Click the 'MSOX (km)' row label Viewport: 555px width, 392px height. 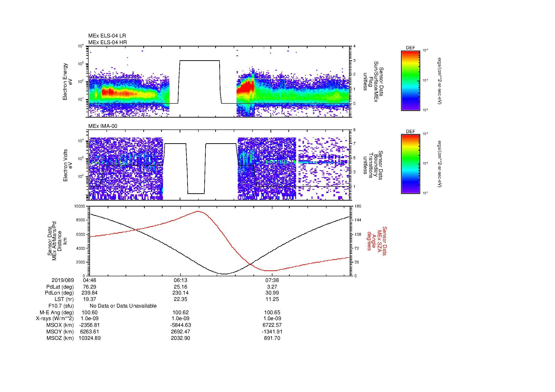pyautogui.click(x=60, y=325)
